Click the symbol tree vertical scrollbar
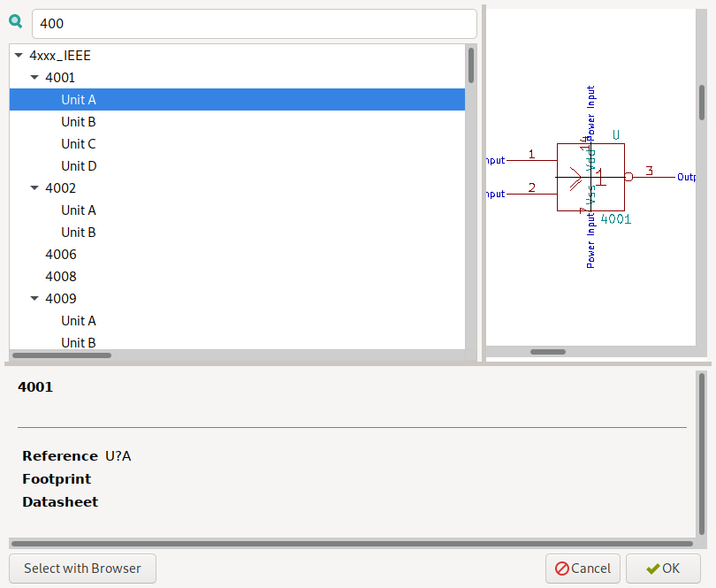 coord(471,65)
